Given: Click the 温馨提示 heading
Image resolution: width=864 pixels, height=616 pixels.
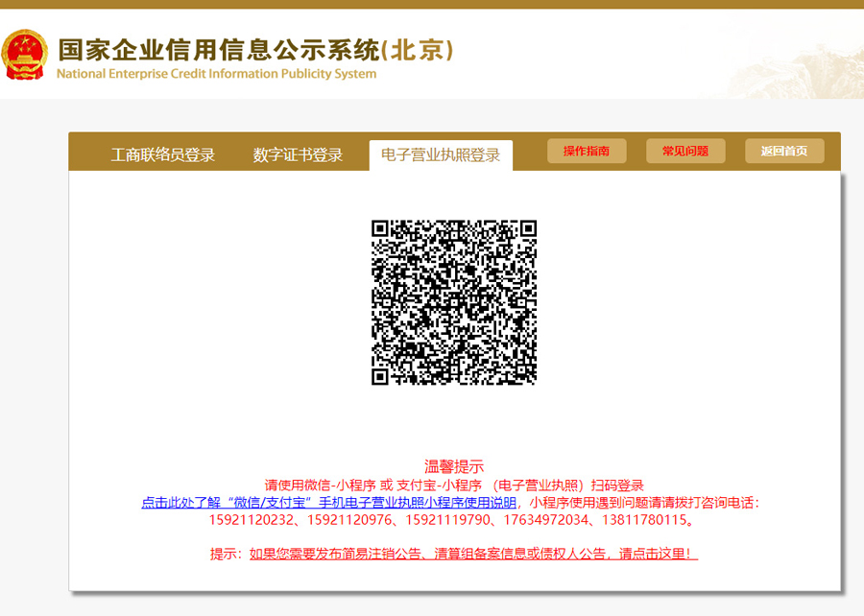Looking at the screenshot, I should pos(454,467).
